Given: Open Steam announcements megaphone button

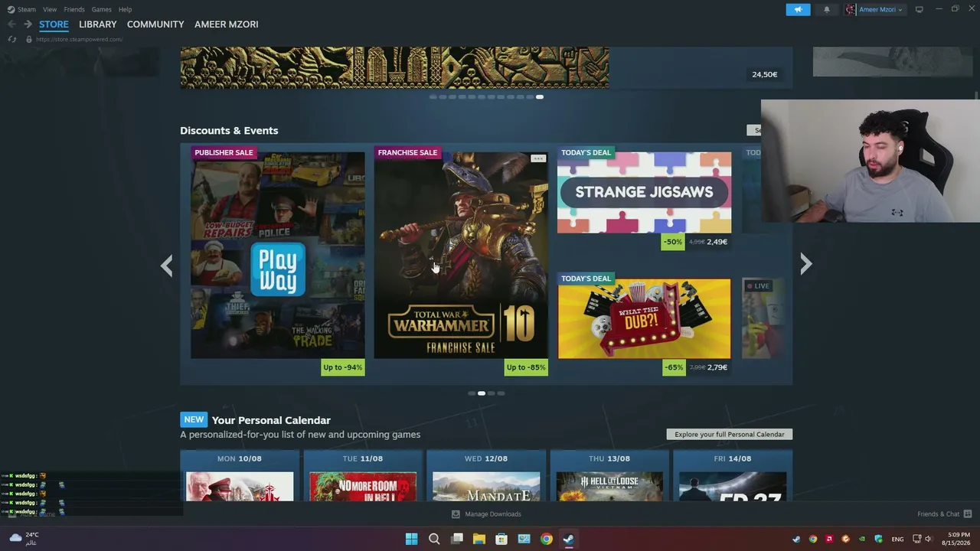Looking at the screenshot, I should click(x=798, y=9).
